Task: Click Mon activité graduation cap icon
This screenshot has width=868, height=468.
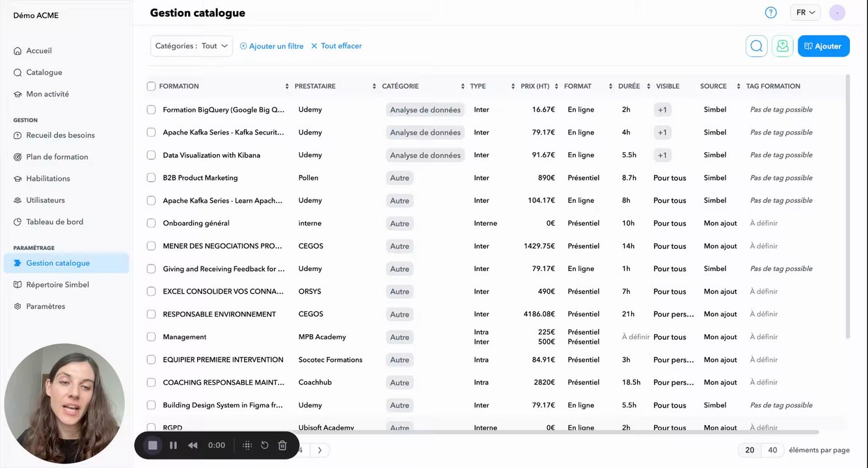Action: pyautogui.click(x=18, y=94)
